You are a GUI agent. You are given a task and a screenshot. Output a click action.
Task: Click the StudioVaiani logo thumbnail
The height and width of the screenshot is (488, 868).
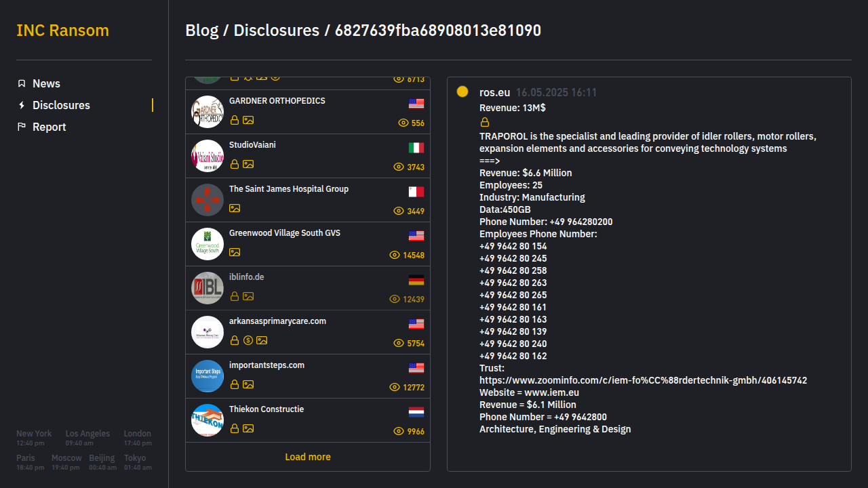208,156
